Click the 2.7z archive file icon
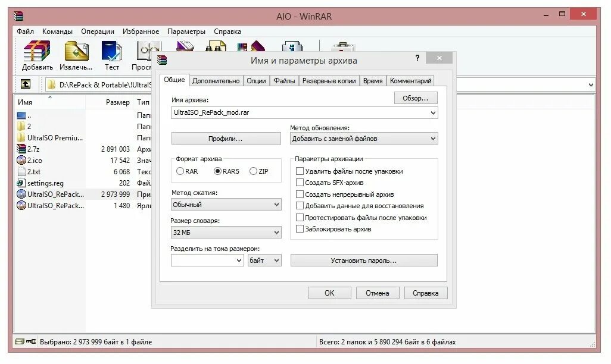Image resolution: width=611 pixels, height=364 pixels. coord(21,149)
